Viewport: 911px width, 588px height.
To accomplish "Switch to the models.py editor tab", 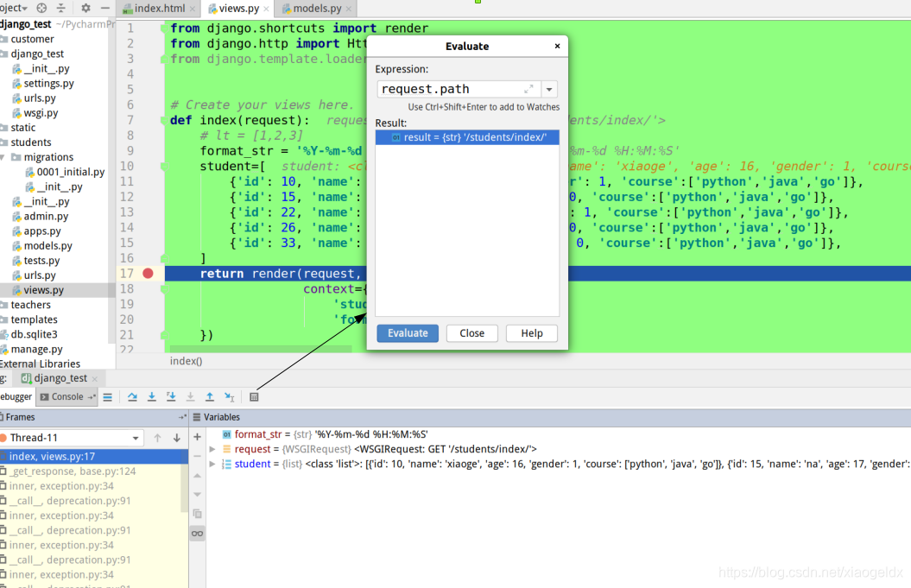I will tap(317, 8).
